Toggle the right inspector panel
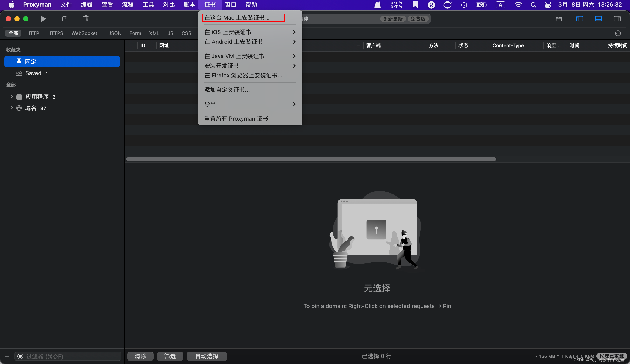The width and height of the screenshot is (630, 364). coord(617,19)
